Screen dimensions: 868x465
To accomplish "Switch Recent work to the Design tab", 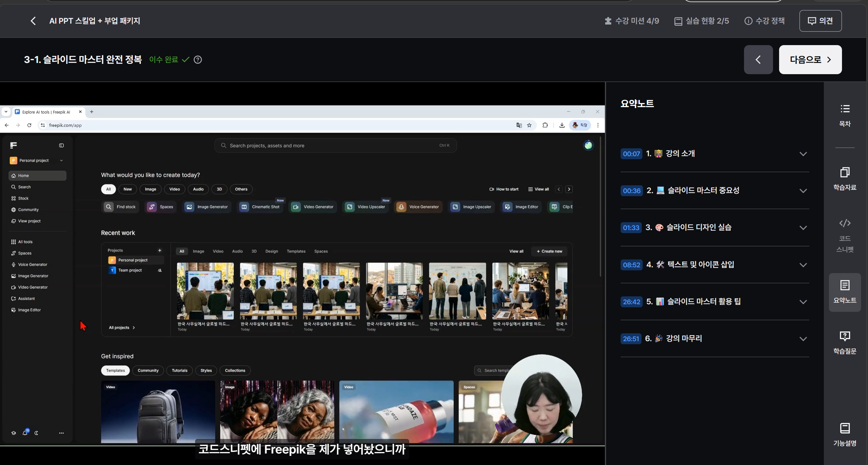I will pyautogui.click(x=272, y=251).
